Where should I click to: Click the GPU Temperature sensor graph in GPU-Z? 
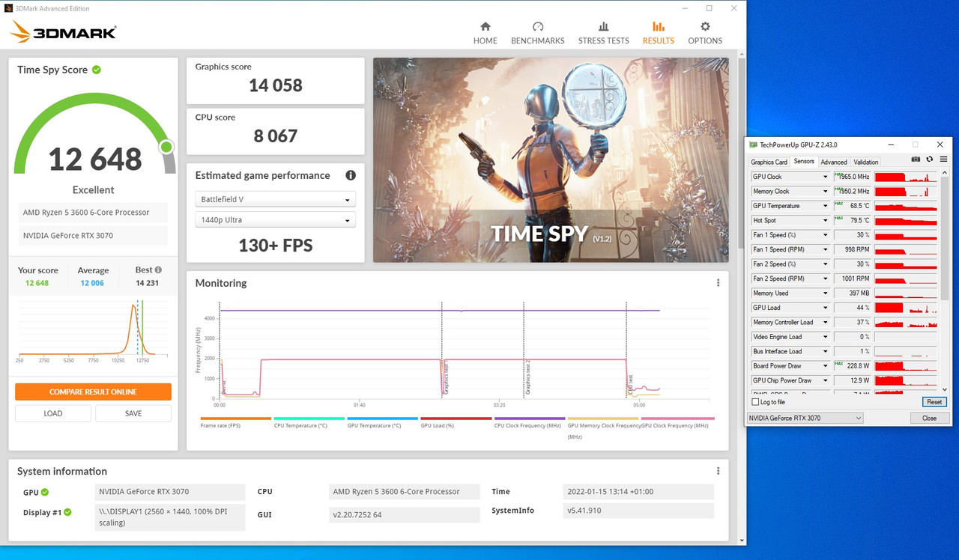click(906, 206)
